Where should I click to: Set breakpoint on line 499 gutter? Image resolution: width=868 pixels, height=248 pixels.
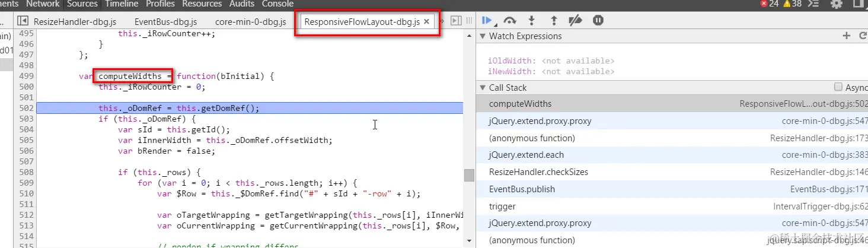[26, 76]
